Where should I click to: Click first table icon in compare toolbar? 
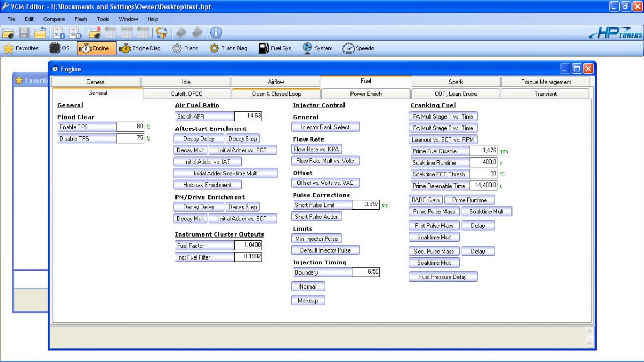(x=111, y=33)
